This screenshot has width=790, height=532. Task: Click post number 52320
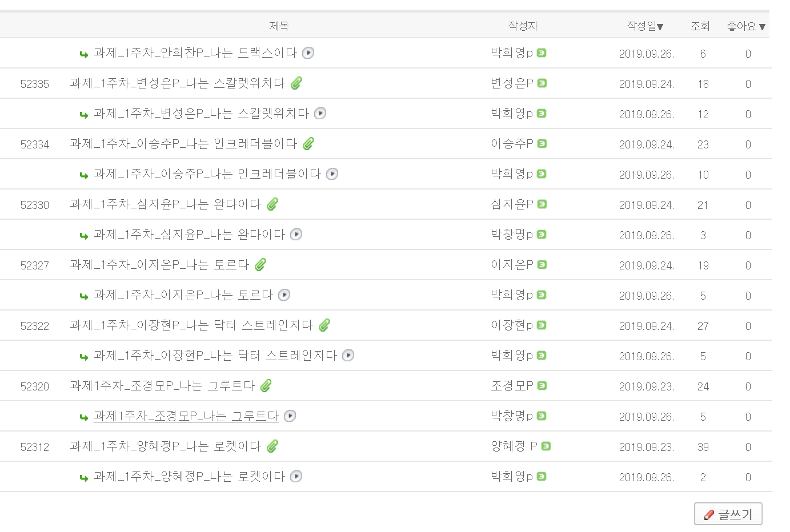35,387
